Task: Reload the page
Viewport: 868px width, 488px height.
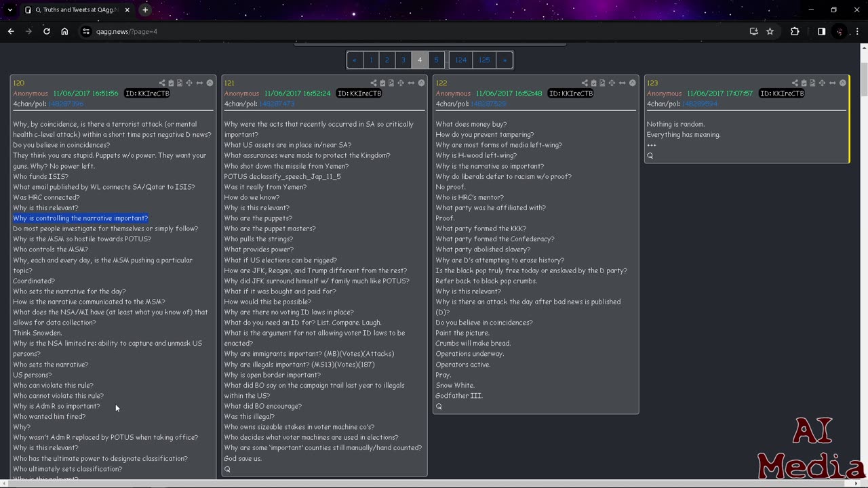Action: (46, 31)
